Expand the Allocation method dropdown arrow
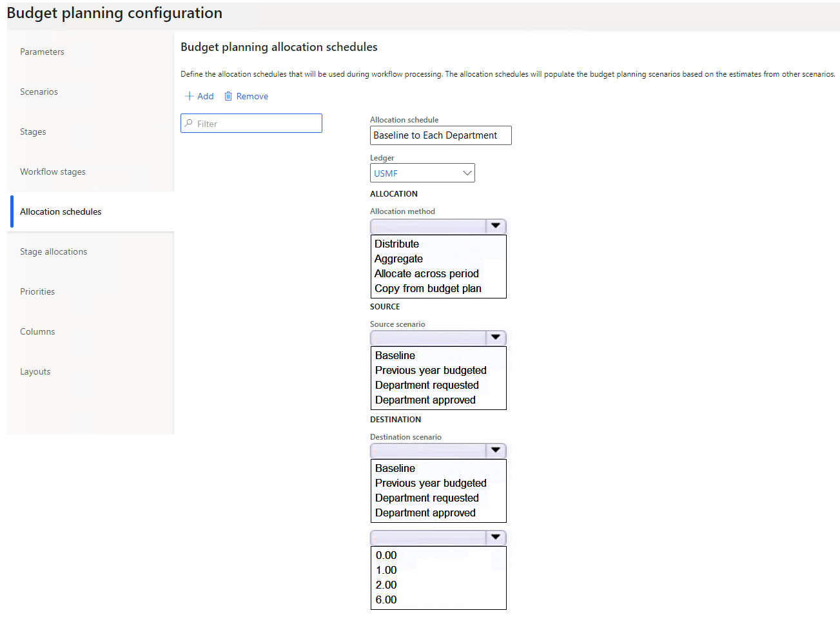Image resolution: width=840 pixels, height=635 pixels. tap(495, 226)
